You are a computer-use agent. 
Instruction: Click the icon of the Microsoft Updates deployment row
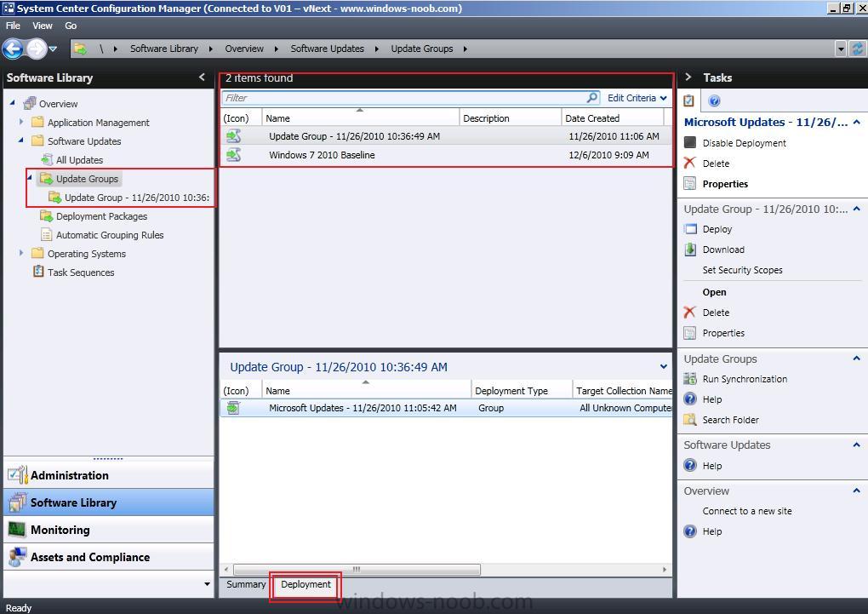[x=233, y=408]
